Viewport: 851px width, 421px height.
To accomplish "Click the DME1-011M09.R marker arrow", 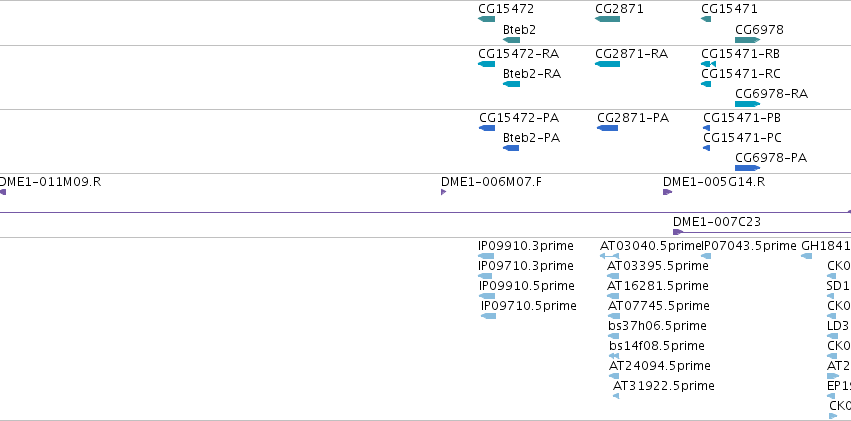I will [3, 192].
